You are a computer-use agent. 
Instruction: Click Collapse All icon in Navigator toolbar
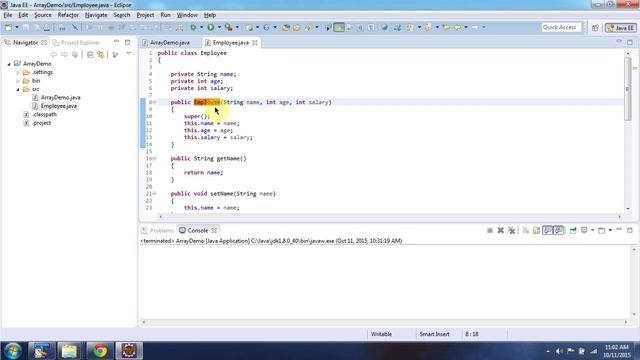pos(90,54)
